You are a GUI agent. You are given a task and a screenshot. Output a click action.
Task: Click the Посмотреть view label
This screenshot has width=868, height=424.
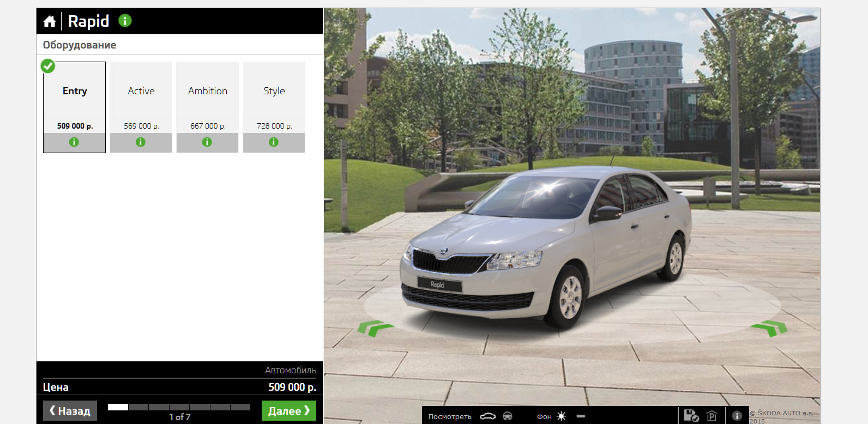click(450, 417)
